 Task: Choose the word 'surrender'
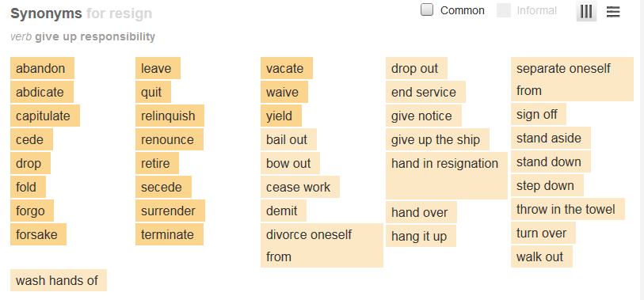[170, 211]
